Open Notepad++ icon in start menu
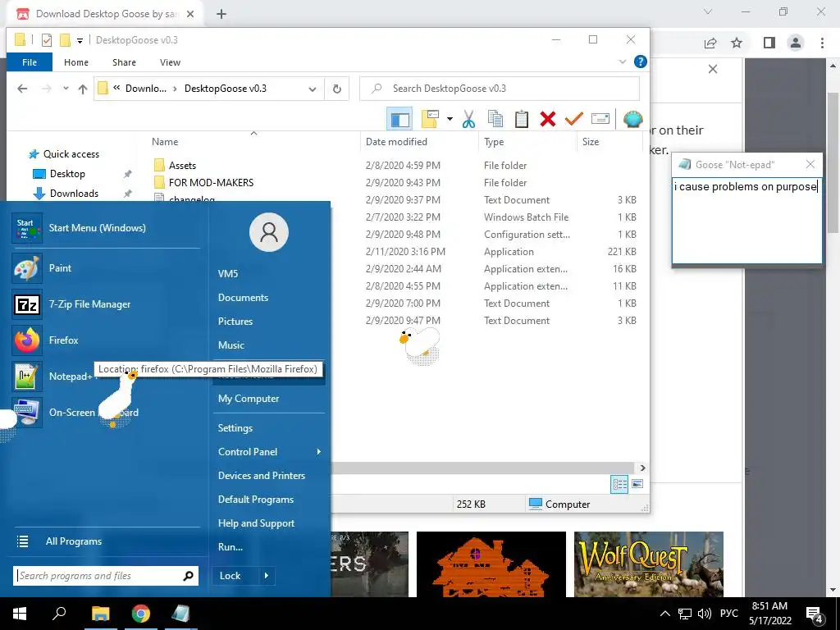 pyautogui.click(x=27, y=377)
